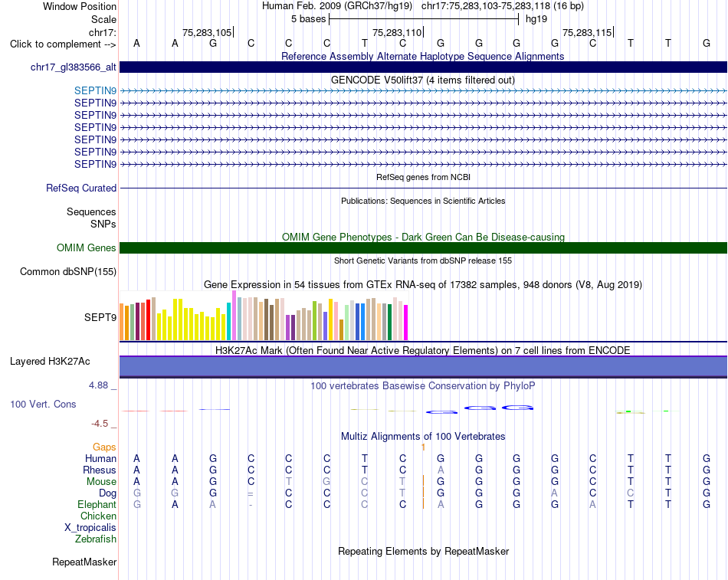Select the Mouse alignment row label
The width and height of the screenshot is (728, 580).
tap(101, 482)
